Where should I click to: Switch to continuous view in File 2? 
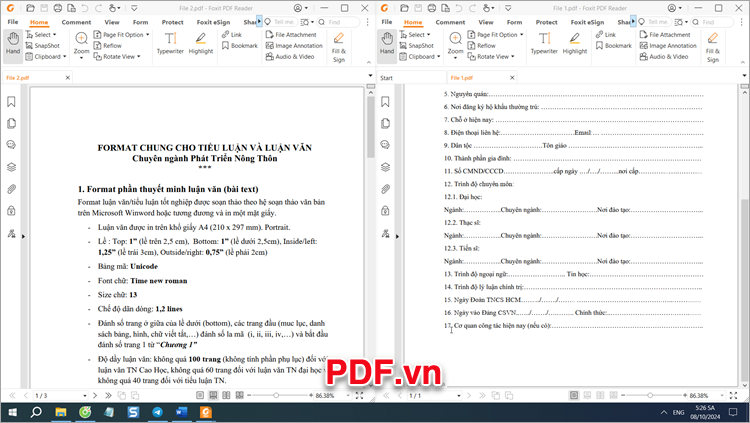(x=213, y=395)
